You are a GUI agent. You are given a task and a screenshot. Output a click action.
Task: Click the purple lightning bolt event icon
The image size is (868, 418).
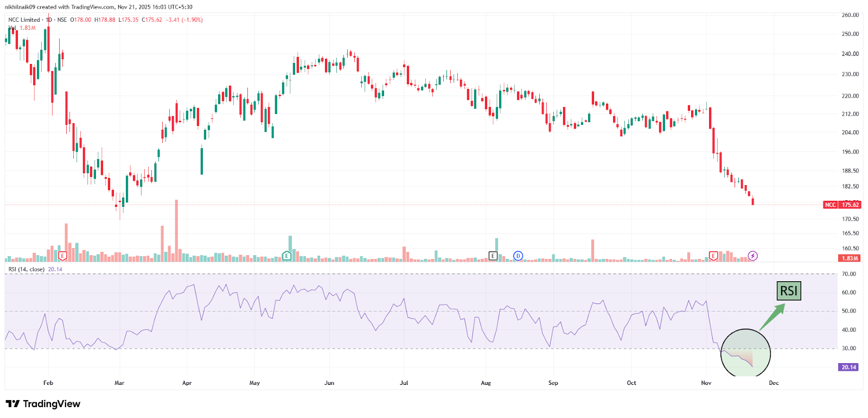click(x=753, y=256)
